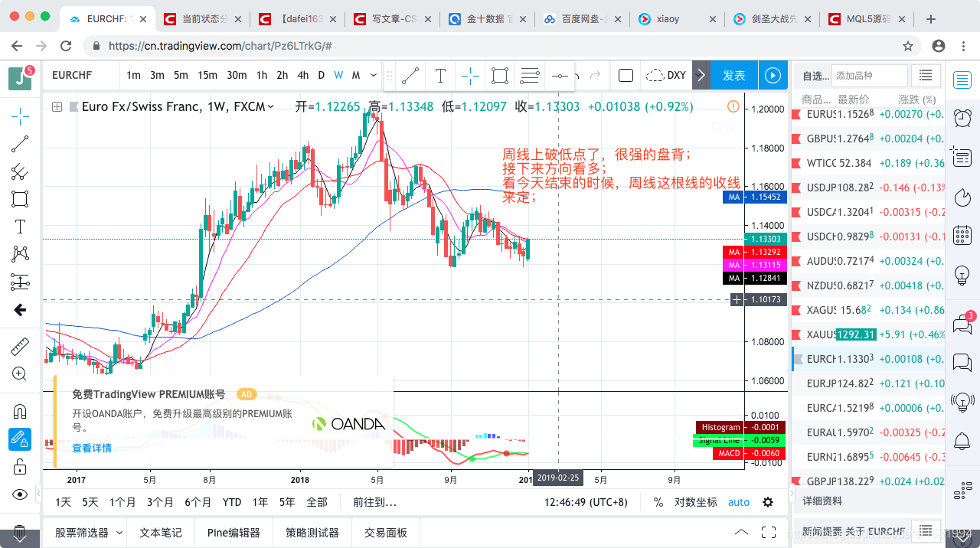Activate the zoom-in magnifier tool

coord(20,374)
